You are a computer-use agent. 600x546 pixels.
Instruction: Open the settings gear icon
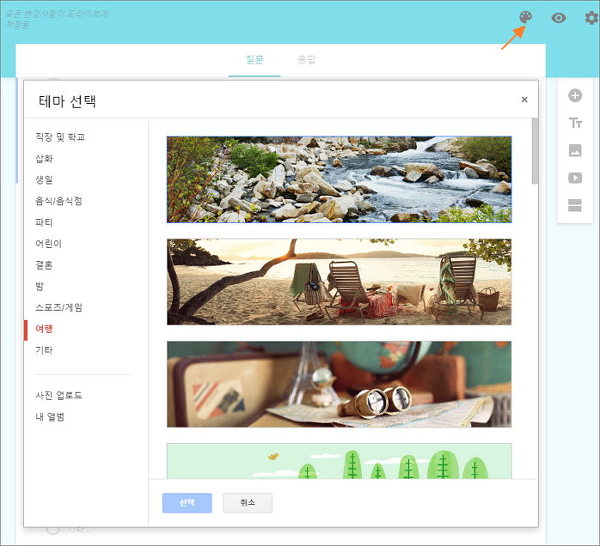pyautogui.click(x=591, y=18)
